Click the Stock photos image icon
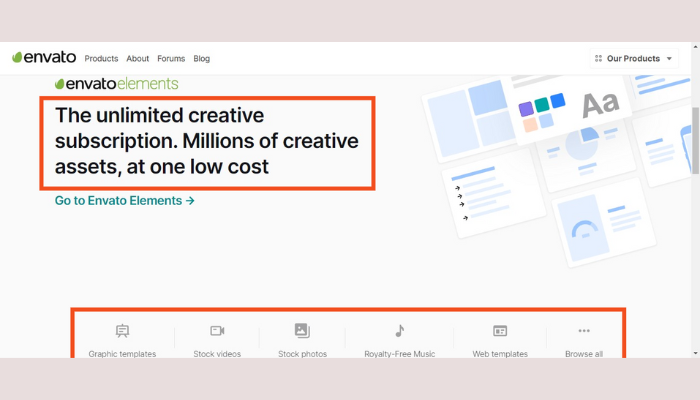This screenshot has width=700, height=400. 302,330
